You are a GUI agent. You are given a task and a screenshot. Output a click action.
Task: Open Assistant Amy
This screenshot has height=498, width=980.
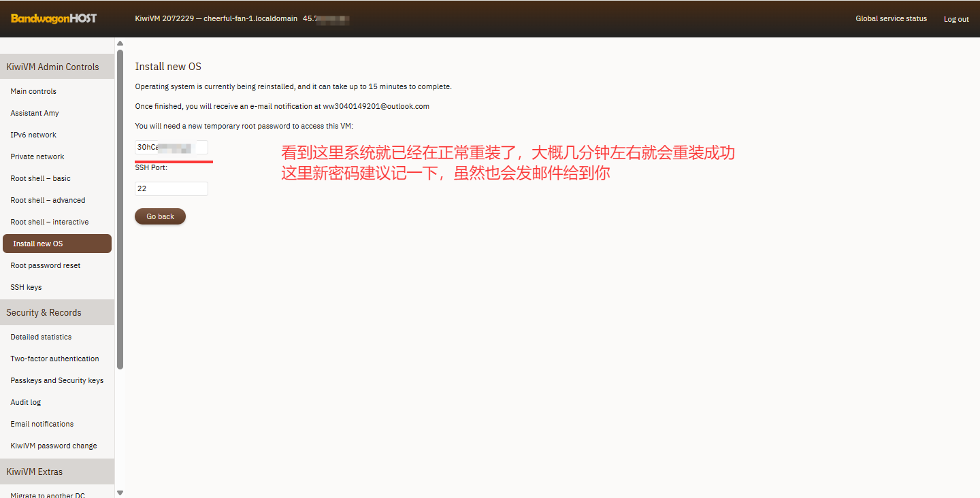(35, 113)
